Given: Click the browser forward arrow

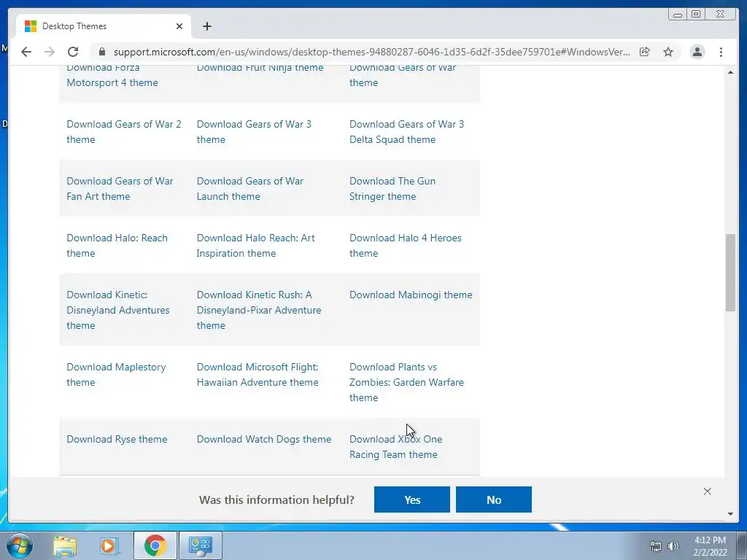Looking at the screenshot, I should 50,52.
